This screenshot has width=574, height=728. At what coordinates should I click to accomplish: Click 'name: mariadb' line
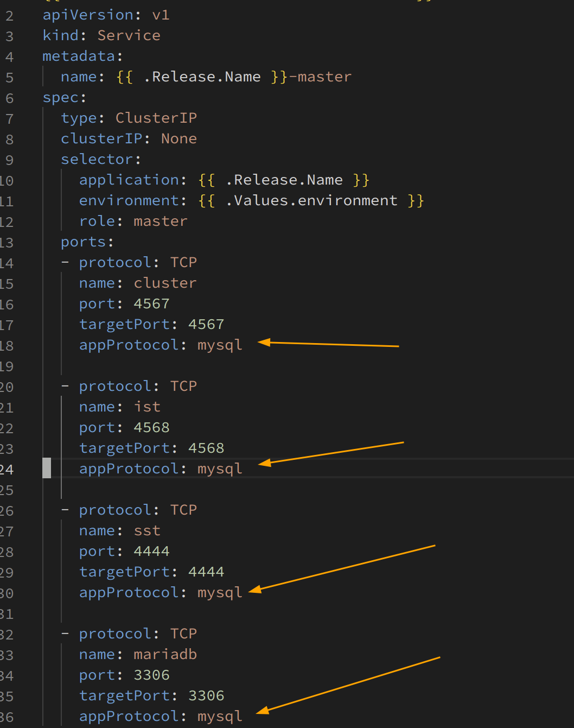(138, 654)
